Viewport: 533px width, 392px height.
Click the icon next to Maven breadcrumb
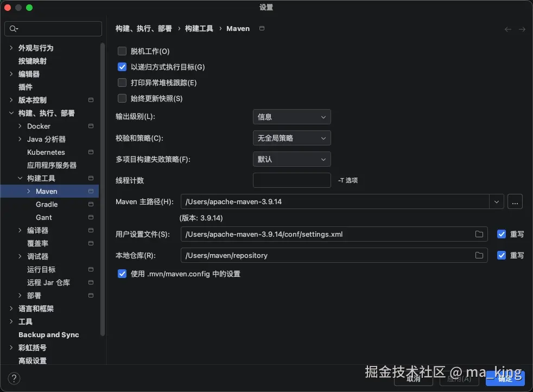[262, 28]
